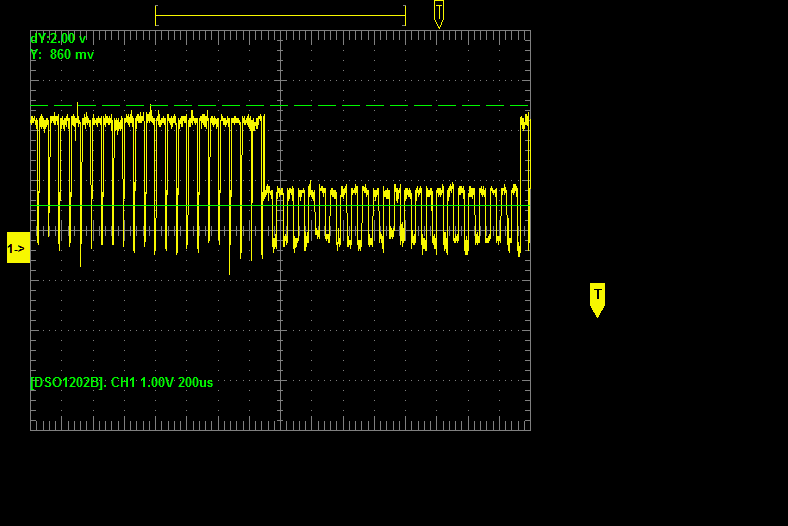Click the yellow waveform window bracket at top

click(x=280, y=16)
